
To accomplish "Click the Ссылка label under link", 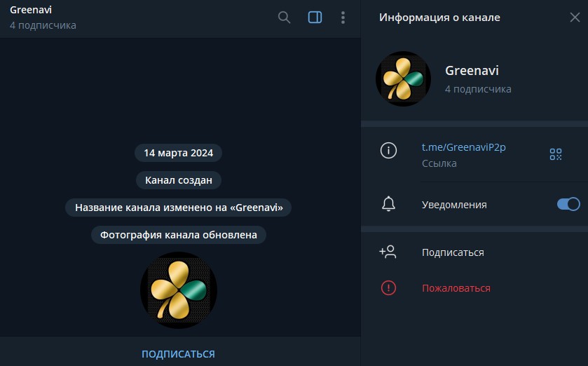I will coord(439,163).
